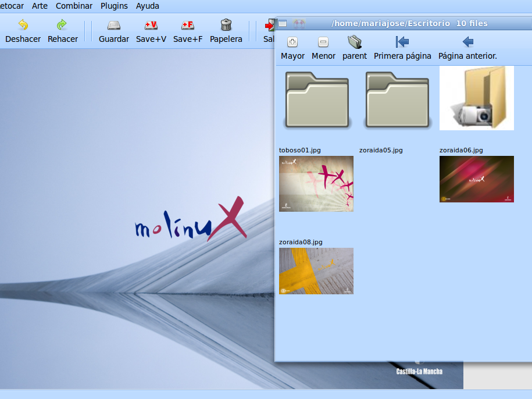The image size is (532, 399).
Task: Click the gallery window menu button in title bar
Action: point(283,23)
